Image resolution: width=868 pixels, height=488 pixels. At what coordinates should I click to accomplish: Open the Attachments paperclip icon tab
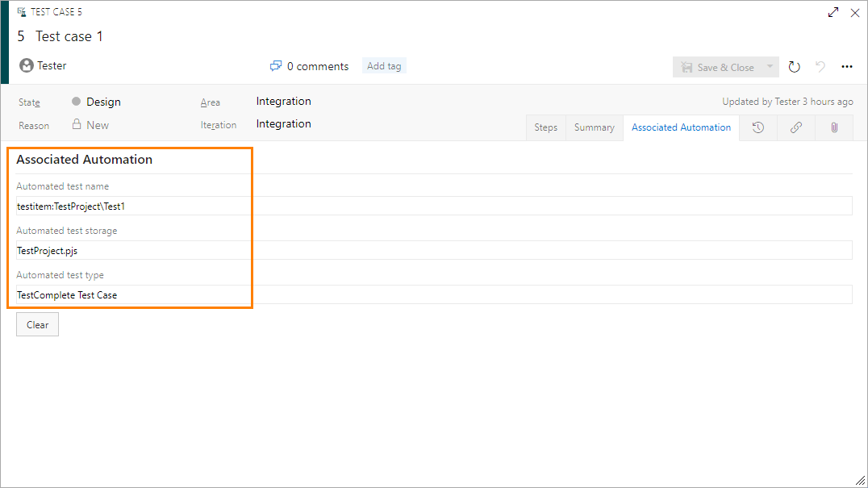pos(834,127)
